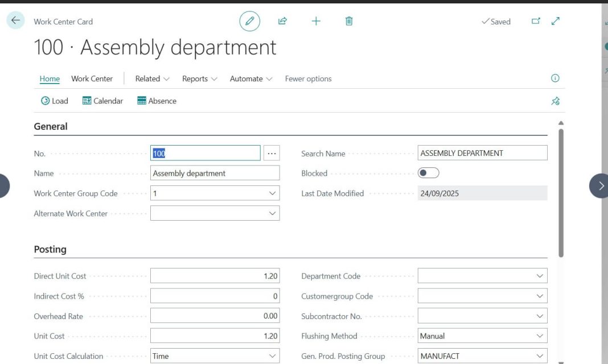
Task: Click Fewer options
Action: [x=308, y=78]
